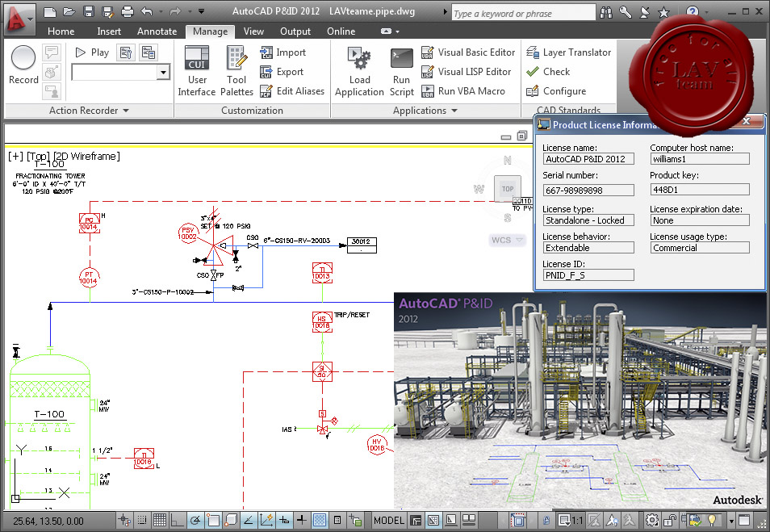Open the Visual Basic Editor
The height and width of the screenshot is (532, 770).
(x=468, y=52)
